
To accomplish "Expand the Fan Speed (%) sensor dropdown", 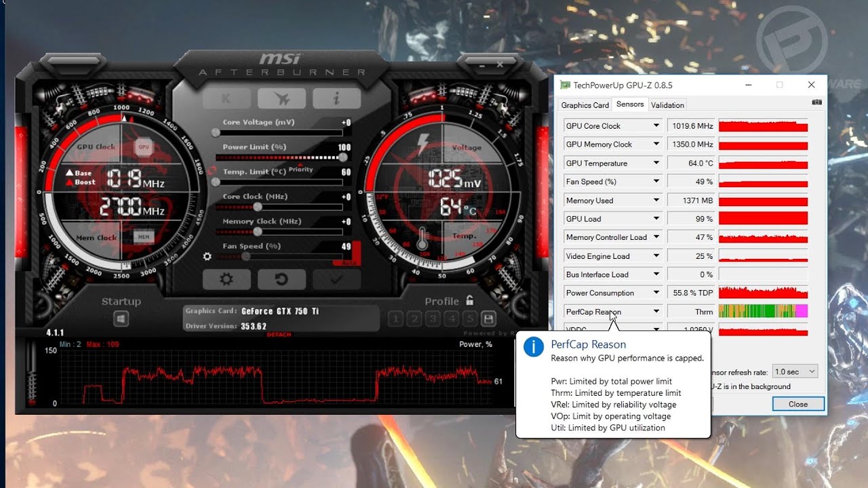I will pos(656,182).
